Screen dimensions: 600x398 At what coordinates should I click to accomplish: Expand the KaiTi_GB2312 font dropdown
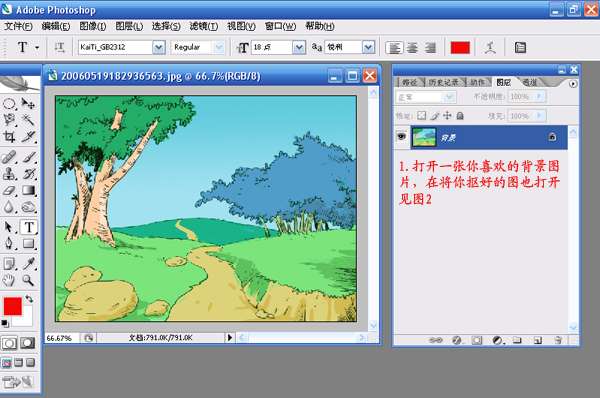pos(158,47)
